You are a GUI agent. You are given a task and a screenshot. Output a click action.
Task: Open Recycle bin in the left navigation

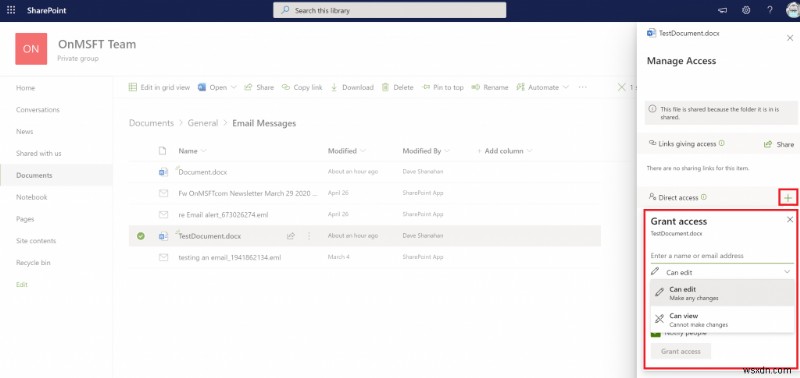click(33, 263)
